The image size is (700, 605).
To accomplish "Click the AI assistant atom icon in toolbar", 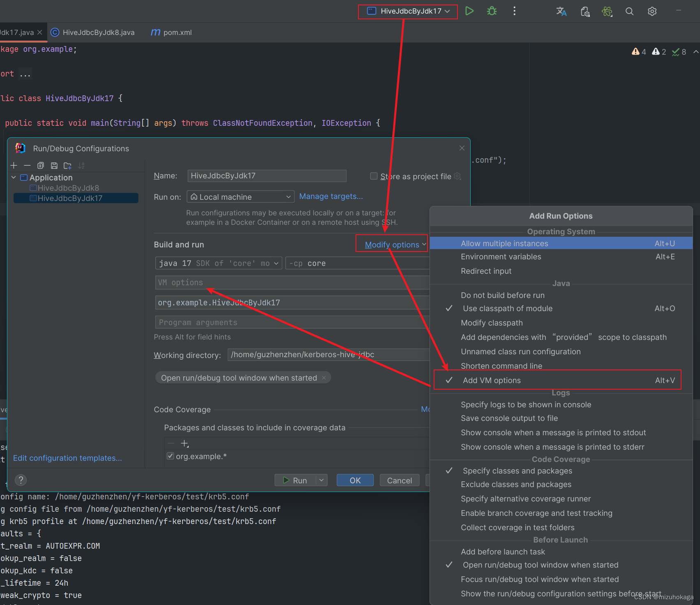I will tap(607, 12).
